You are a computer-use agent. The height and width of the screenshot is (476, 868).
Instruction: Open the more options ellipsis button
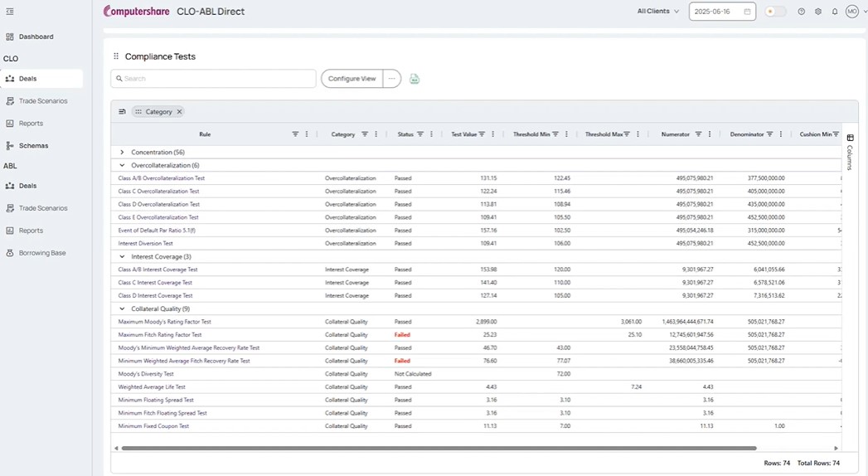391,79
